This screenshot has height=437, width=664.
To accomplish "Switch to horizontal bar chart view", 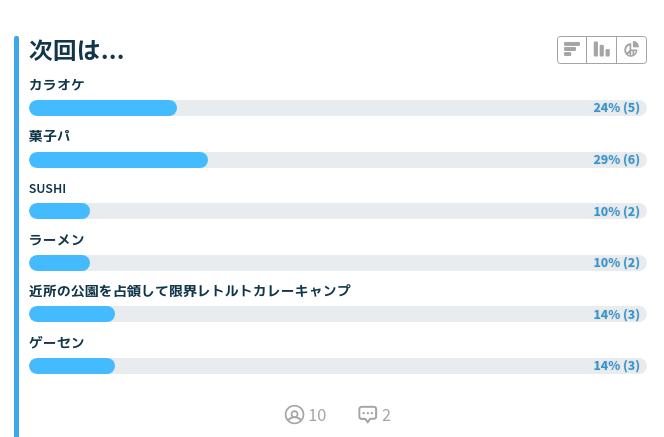I will coord(572,50).
